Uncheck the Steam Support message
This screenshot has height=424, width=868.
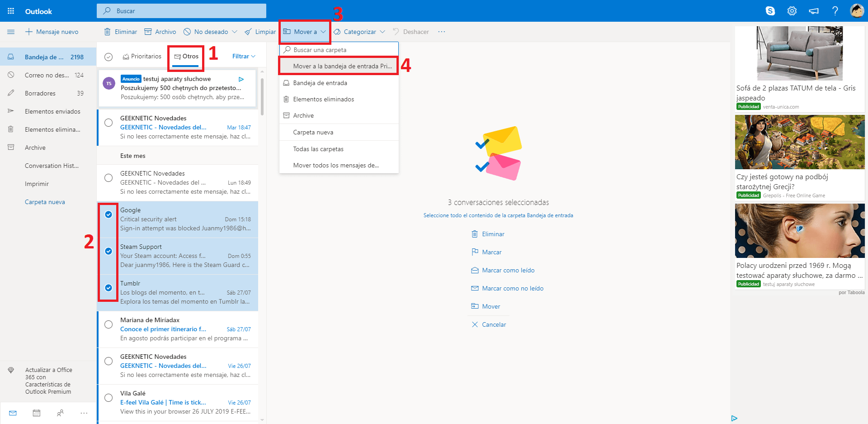point(108,251)
